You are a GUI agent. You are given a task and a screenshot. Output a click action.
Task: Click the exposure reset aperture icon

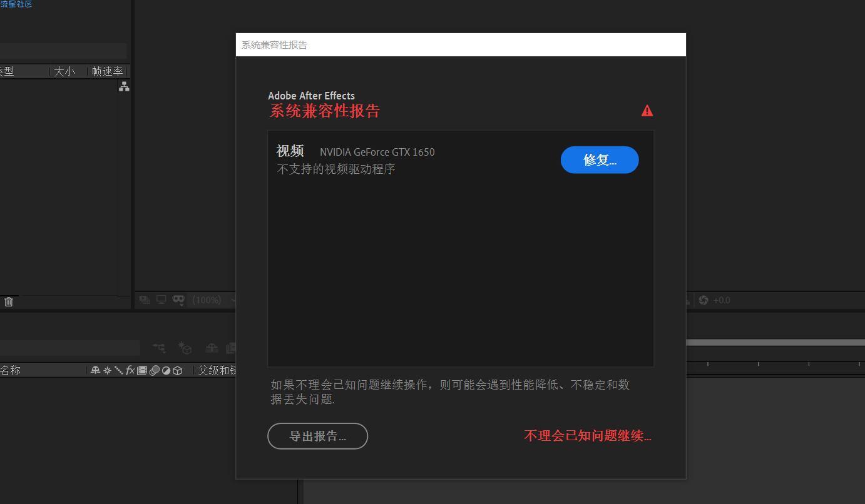pyautogui.click(x=703, y=300)
